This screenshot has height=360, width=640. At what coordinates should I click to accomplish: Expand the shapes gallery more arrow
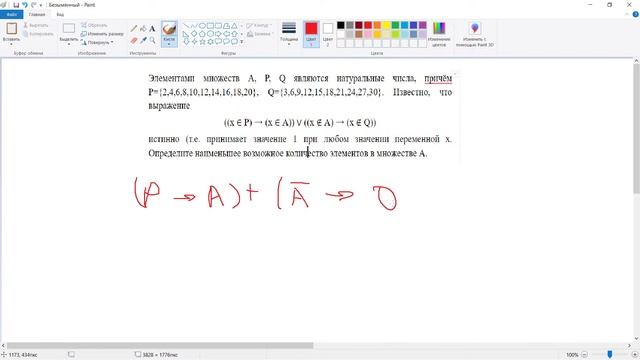click(242, 42)
